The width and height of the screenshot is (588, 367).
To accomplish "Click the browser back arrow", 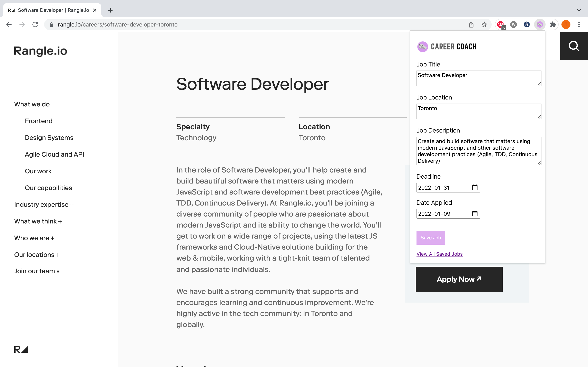I will click(9, 24).
